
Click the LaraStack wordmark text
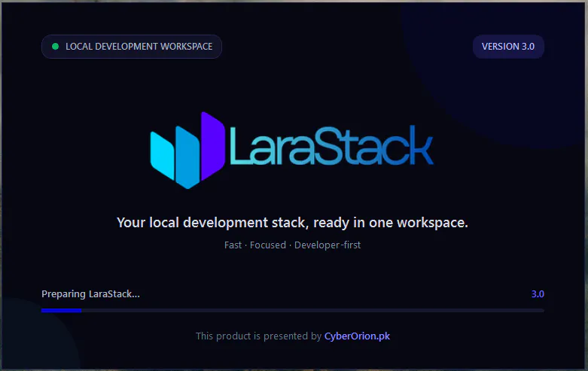(x=331, y=146)
